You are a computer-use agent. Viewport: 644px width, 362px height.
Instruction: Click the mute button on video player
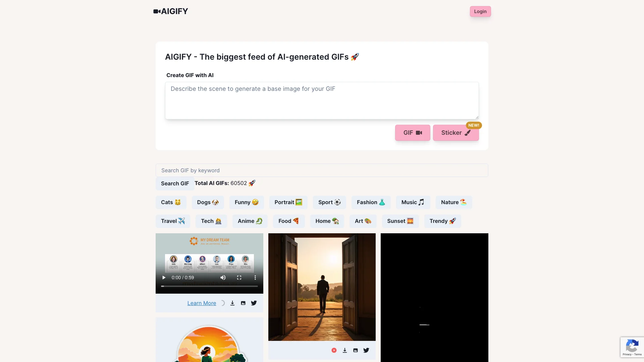pos(222,278)
